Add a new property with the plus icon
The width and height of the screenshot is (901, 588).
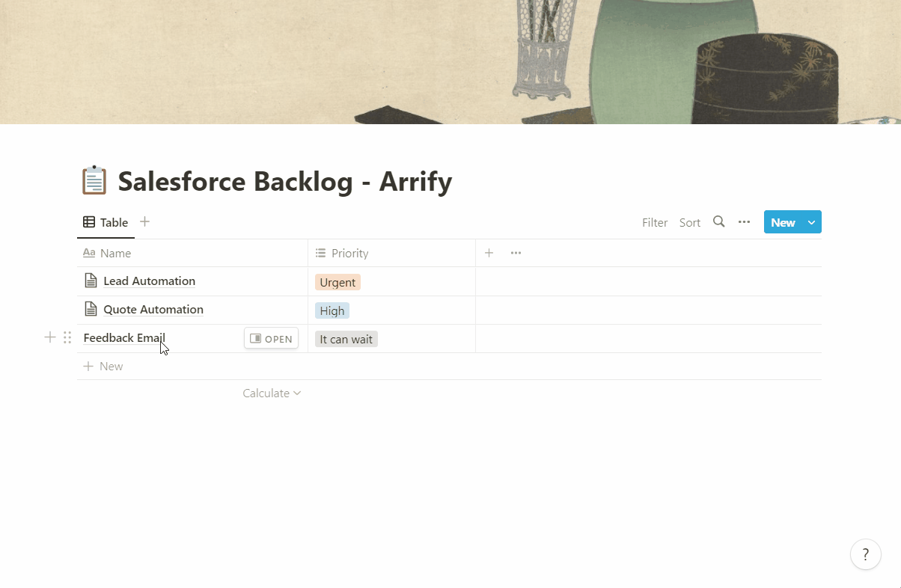coord(489,253)
